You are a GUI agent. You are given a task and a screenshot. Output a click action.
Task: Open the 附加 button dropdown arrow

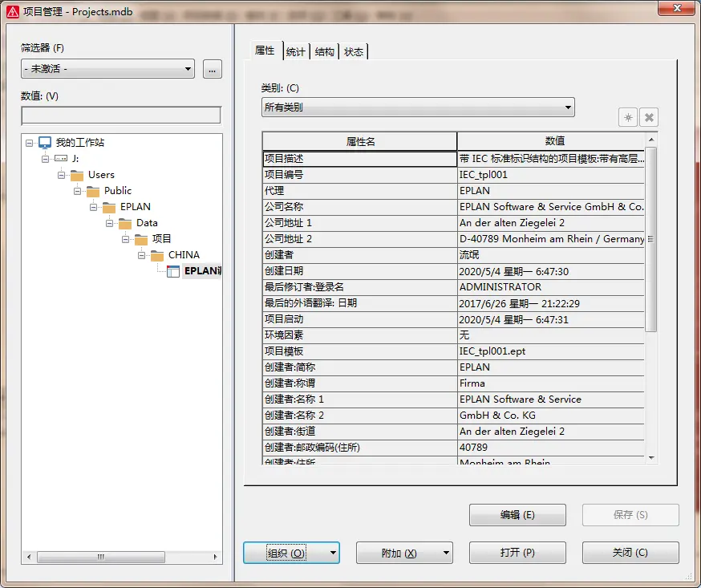click(446, 553)
